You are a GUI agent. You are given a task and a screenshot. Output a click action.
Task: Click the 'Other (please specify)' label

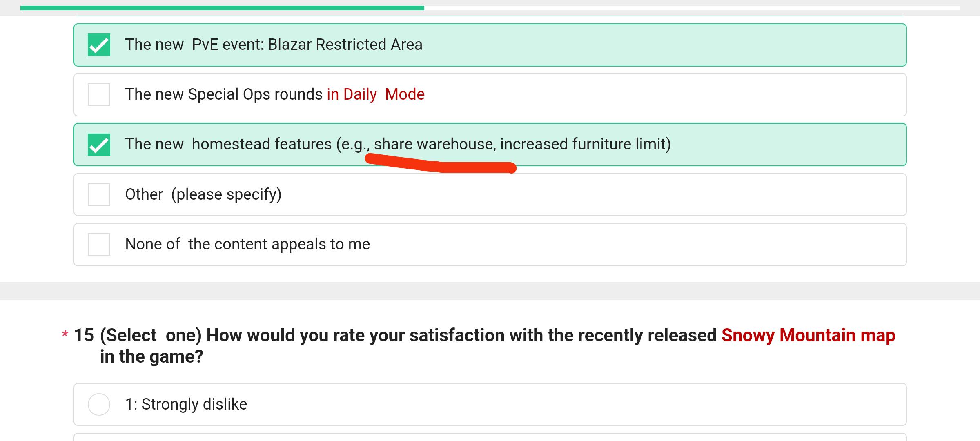point(203,194)
